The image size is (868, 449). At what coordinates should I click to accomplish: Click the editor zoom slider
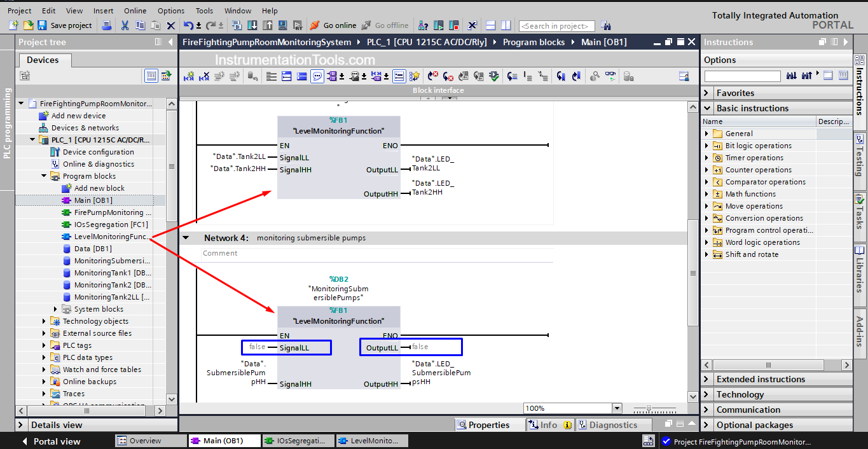649,408
